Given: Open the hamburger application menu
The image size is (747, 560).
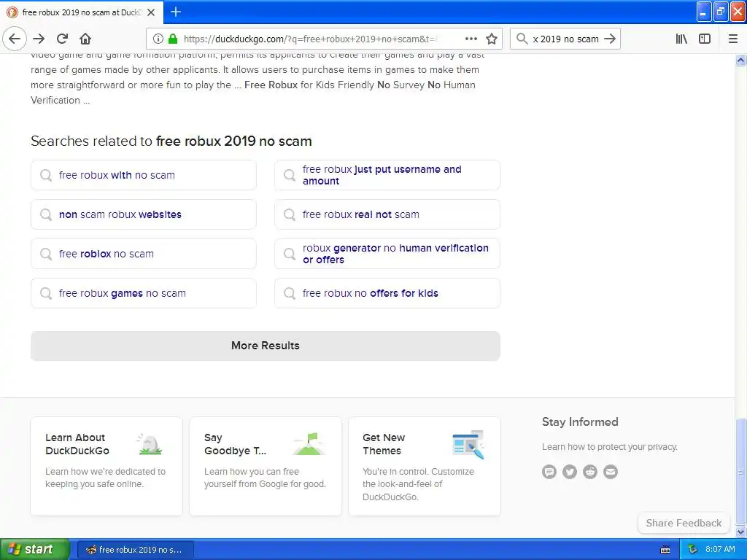Looking at the screenshot, I should [x=733, y=39].
